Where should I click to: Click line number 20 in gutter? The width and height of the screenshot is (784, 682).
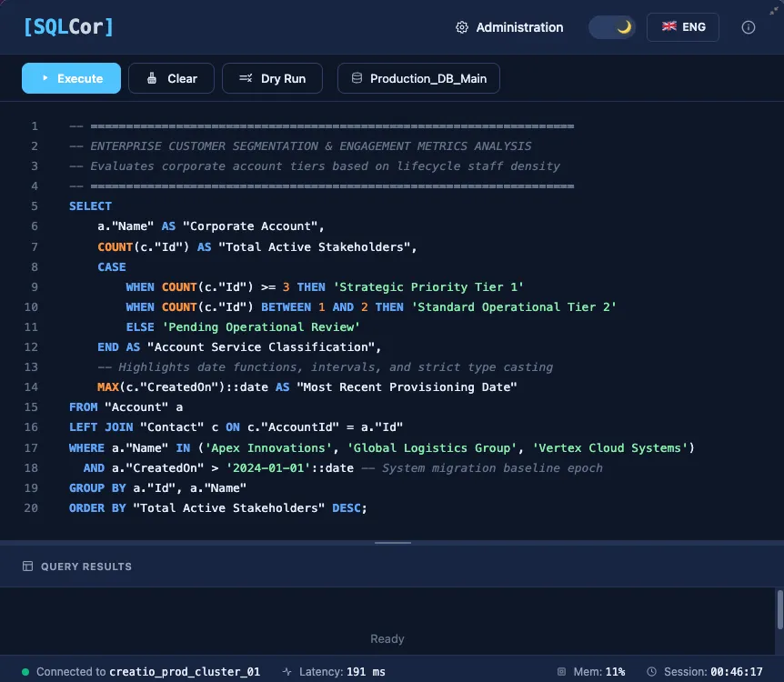(x=31, y=508)
